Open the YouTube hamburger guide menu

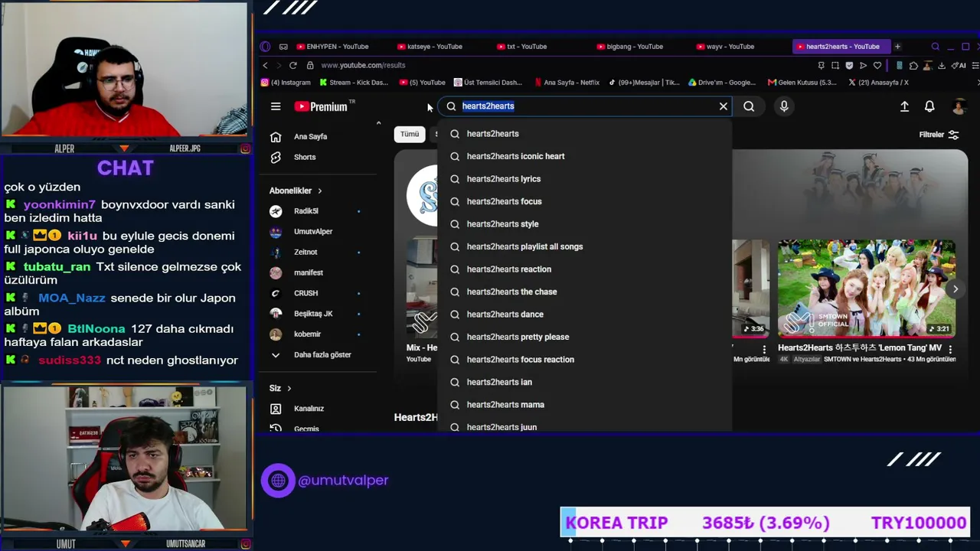(x=276, y=106)
